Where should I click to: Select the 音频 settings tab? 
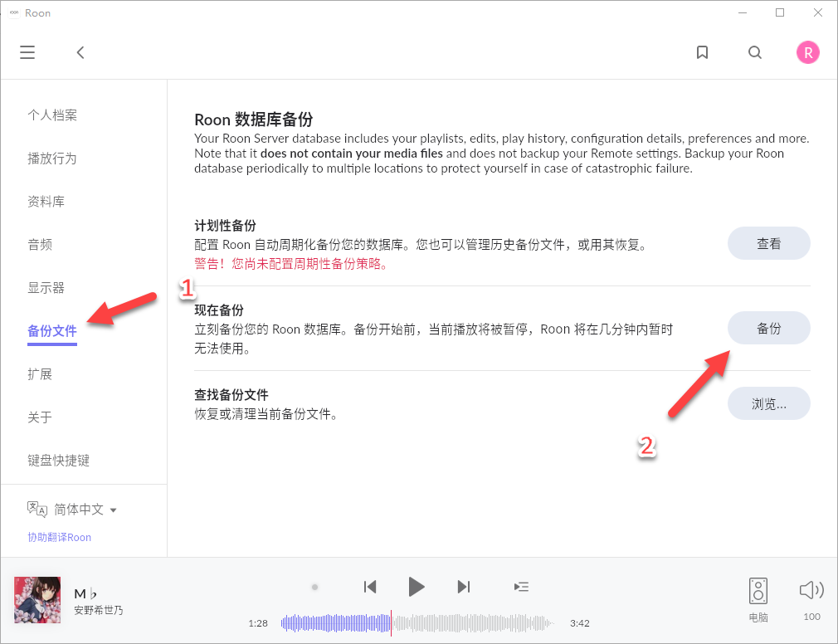40,245
